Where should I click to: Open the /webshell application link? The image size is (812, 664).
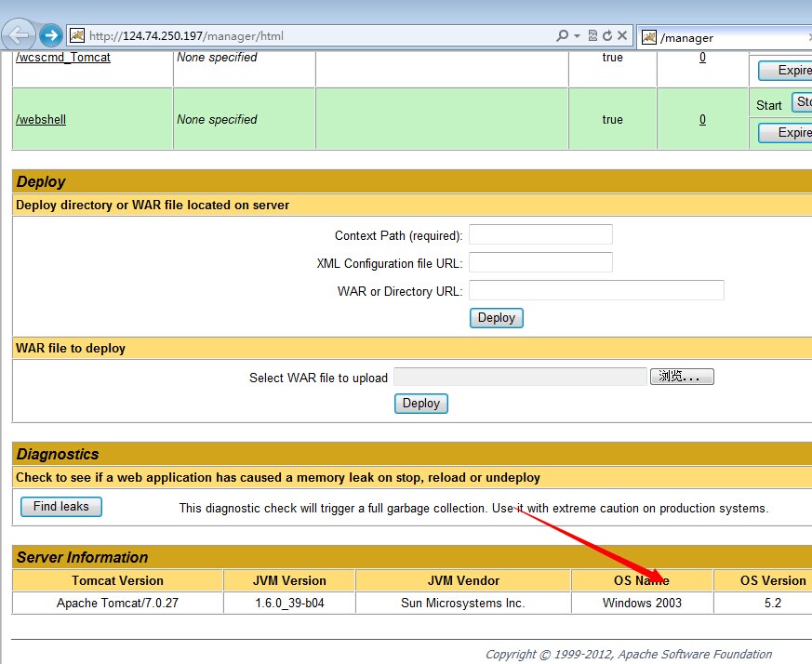click(x=41, y=119)
